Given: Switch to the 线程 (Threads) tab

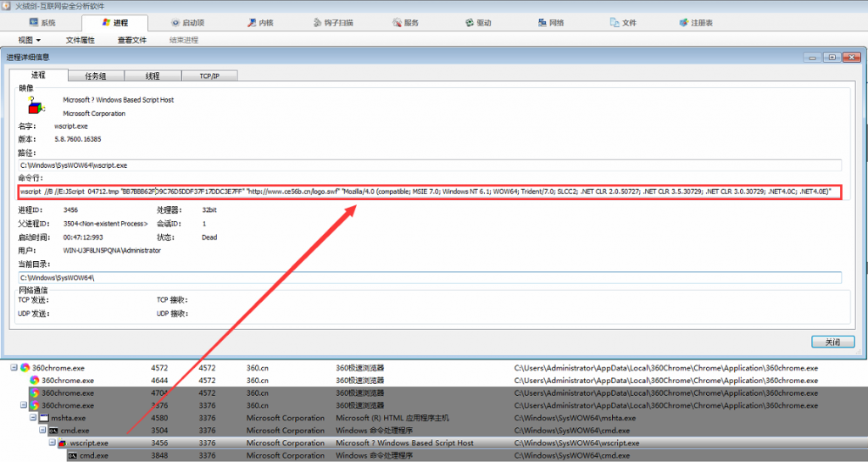Looking at the screenshot, I should click(153, 76).
